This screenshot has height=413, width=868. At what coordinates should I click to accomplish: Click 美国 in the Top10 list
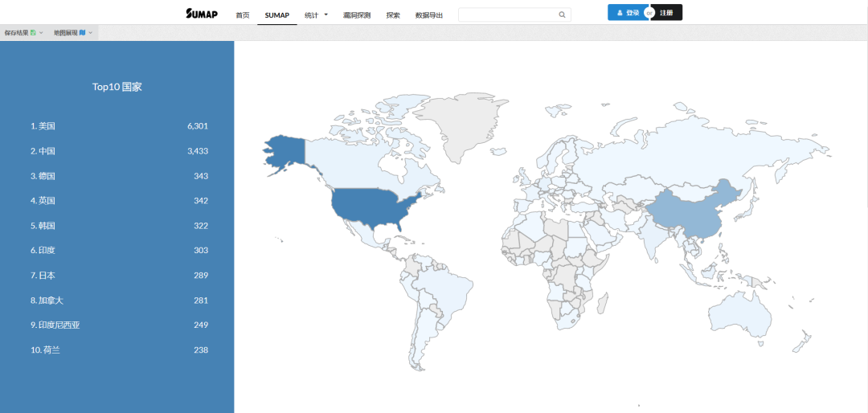[47, 126]
